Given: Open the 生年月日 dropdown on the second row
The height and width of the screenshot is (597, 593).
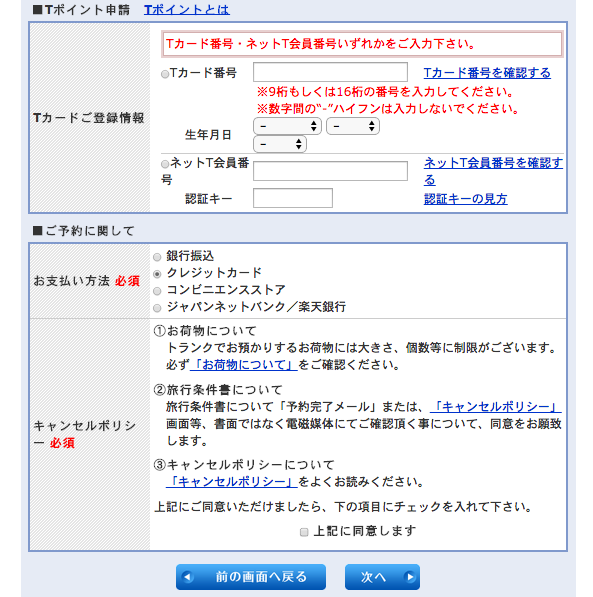Looking at the screenshot, I should [280, 144].
